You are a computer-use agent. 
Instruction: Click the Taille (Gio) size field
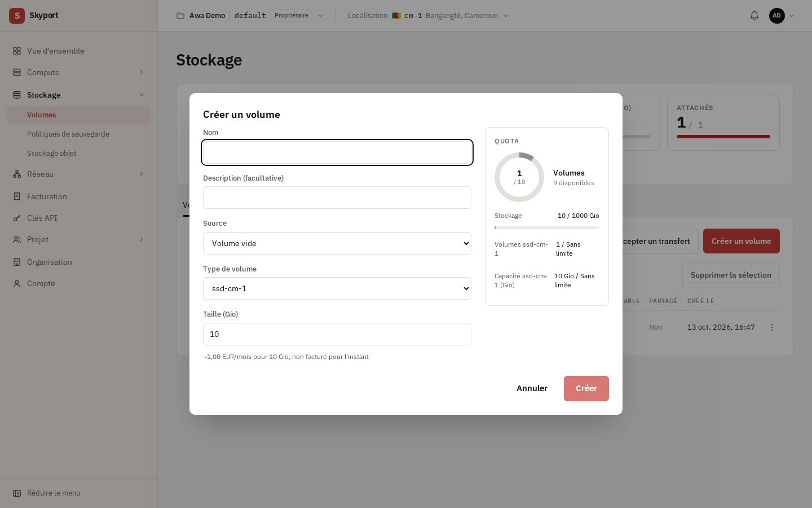pyautogui.click(x=337, y=334)
